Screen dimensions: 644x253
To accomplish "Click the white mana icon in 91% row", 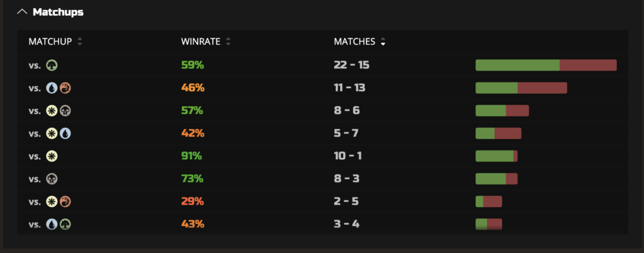I will point(52,156).
